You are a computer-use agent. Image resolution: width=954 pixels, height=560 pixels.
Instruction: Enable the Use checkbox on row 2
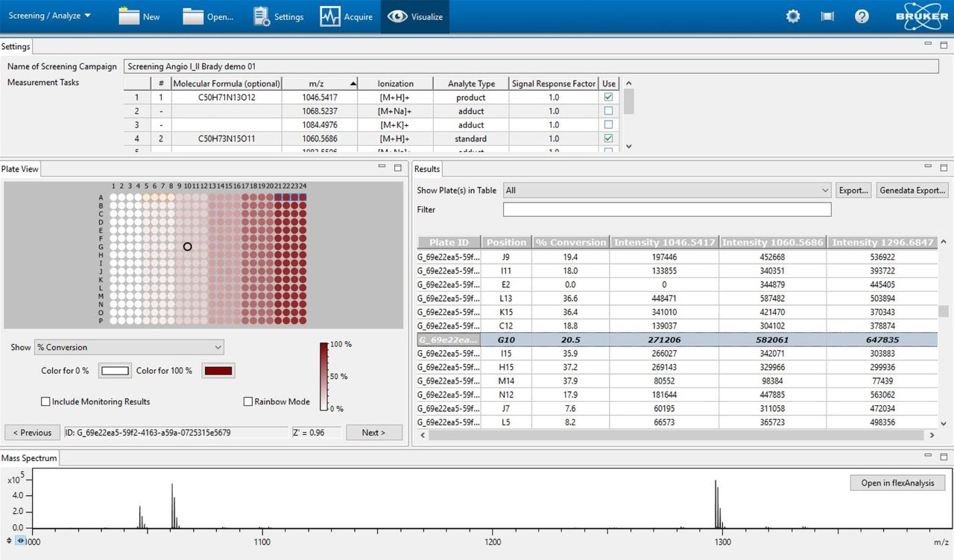608,111
